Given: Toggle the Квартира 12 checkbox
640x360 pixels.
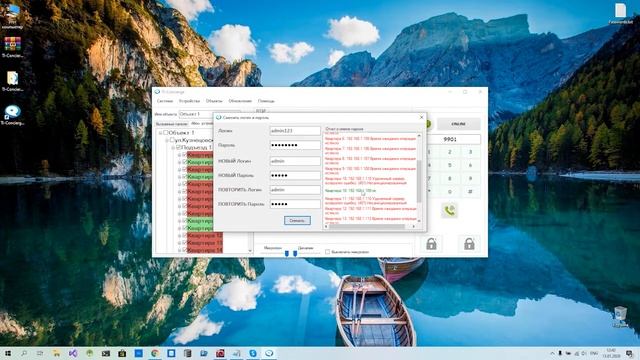Looking at the screenshot, I should (184, 236).
